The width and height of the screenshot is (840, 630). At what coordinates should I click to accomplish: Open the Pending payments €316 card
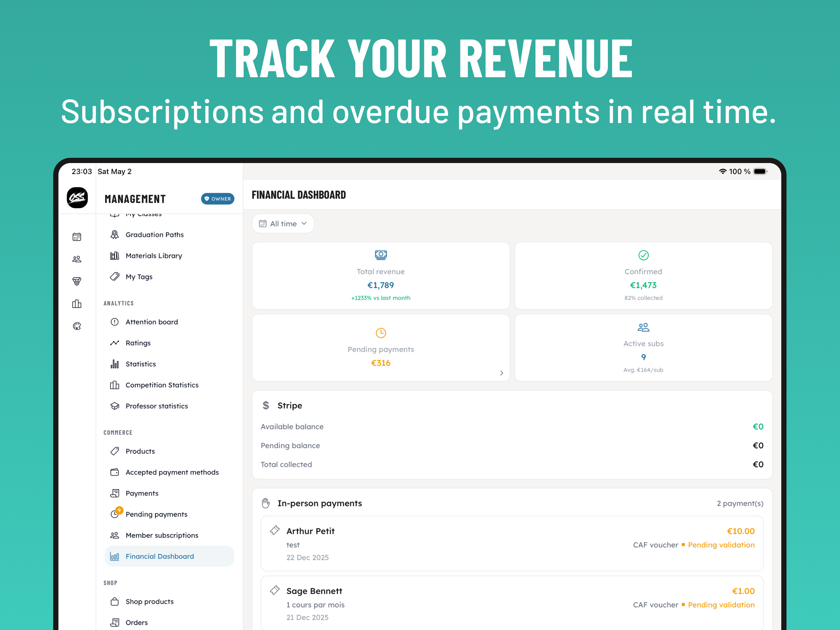[x=381, y=348]
